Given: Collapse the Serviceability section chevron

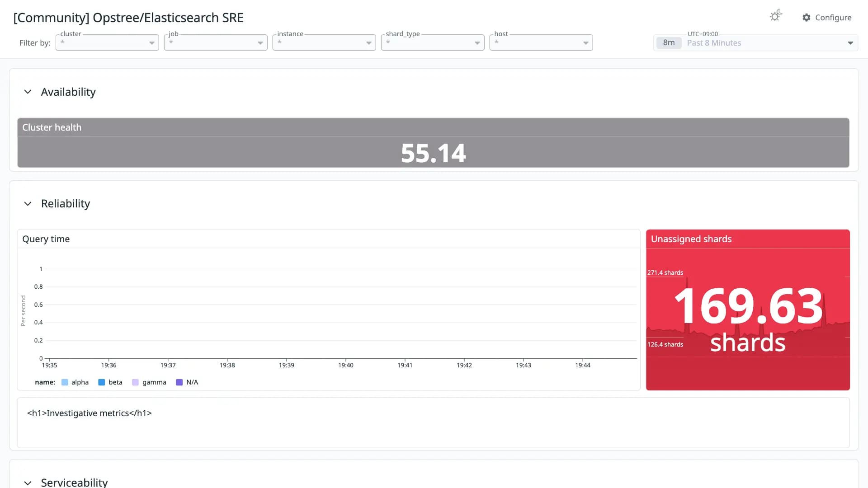Looking at the screenshot, I should (x=28, y=483).
